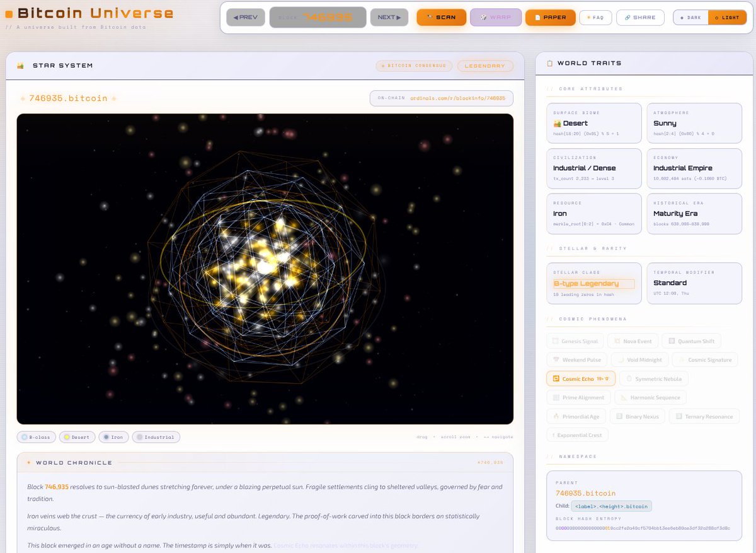Screen dimensions: 756x553
Task: Switch theme to LIGHT
Action: pyautogui.click(x=727, y=18)
